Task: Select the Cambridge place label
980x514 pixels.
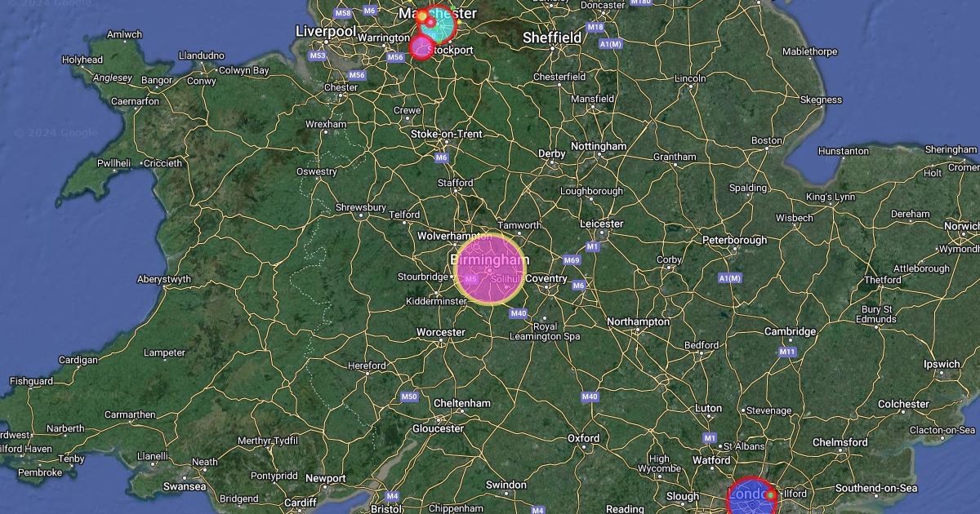Action: coord(790,331)
